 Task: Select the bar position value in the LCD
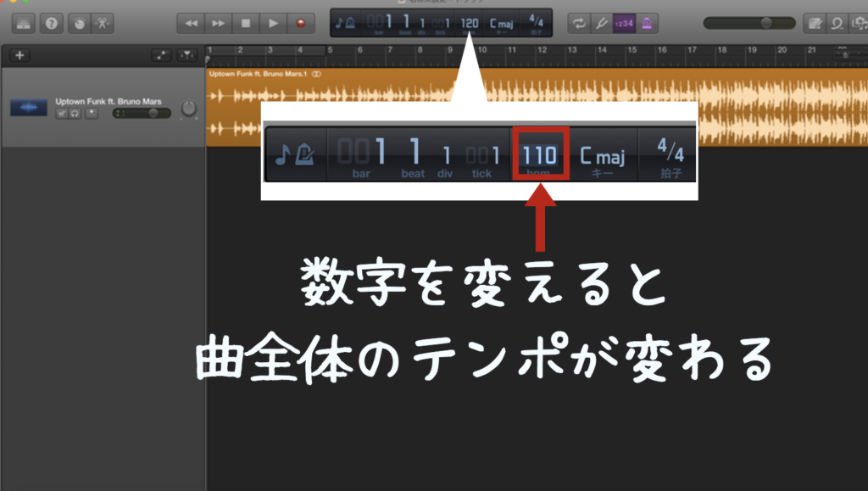(380, 23)
